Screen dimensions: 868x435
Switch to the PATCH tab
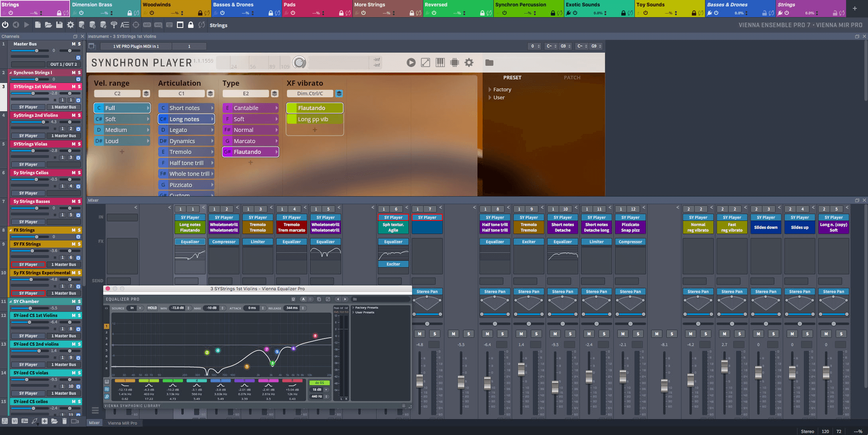572,77
